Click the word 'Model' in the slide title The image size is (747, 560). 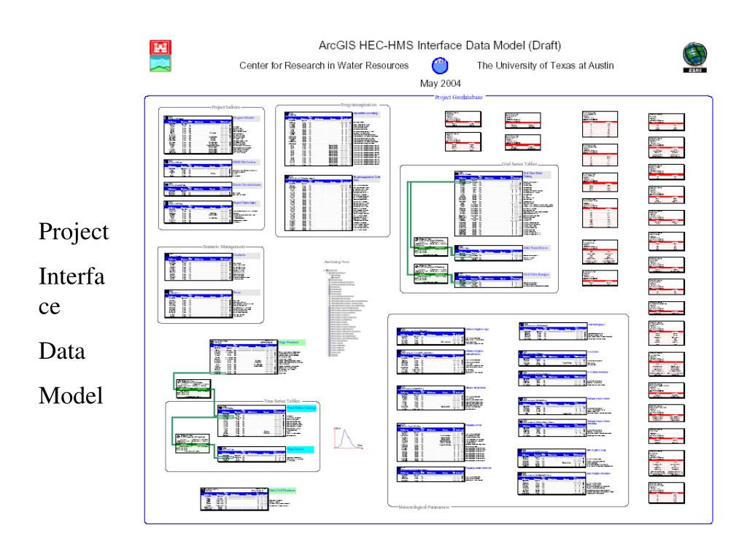click(x=71, y=396)
